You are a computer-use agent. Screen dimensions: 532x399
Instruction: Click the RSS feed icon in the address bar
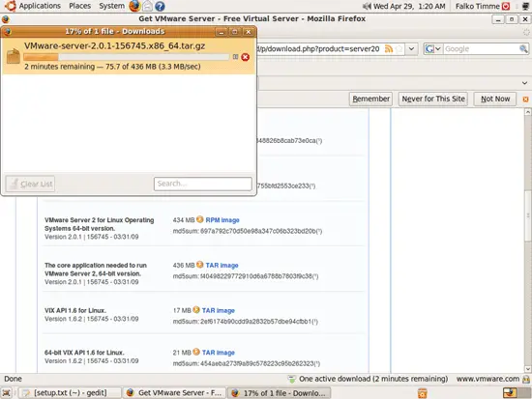389,49
